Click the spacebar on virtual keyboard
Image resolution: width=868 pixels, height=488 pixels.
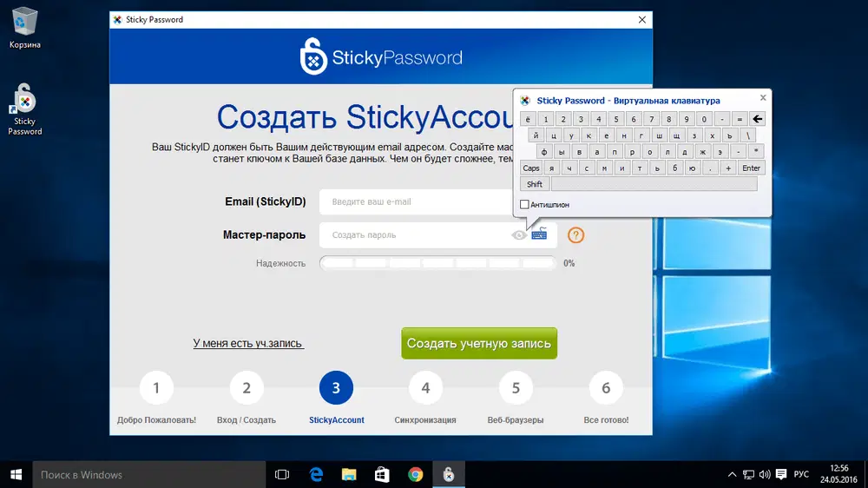pyautogui.click(x=654, y=184)
